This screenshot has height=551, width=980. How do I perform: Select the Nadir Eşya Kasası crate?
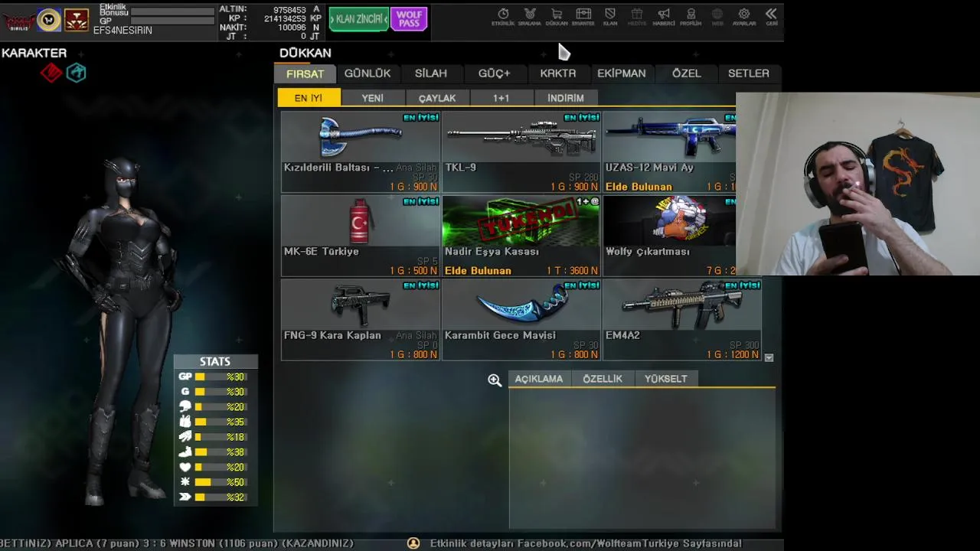tap(521, 236)
